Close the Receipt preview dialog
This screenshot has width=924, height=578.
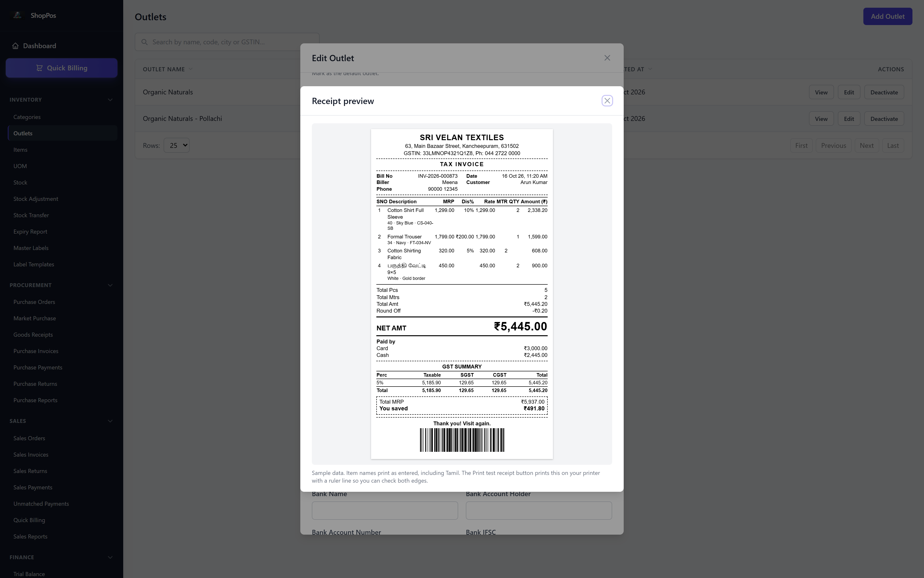click(x=607, y=100)
